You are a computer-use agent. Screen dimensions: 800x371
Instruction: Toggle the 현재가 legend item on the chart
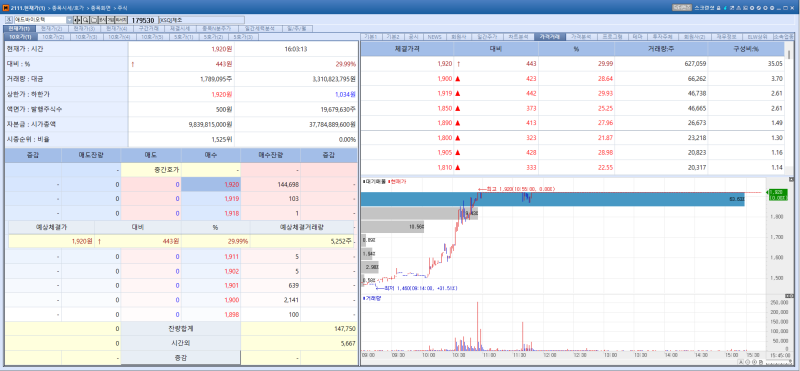point(397,182)
